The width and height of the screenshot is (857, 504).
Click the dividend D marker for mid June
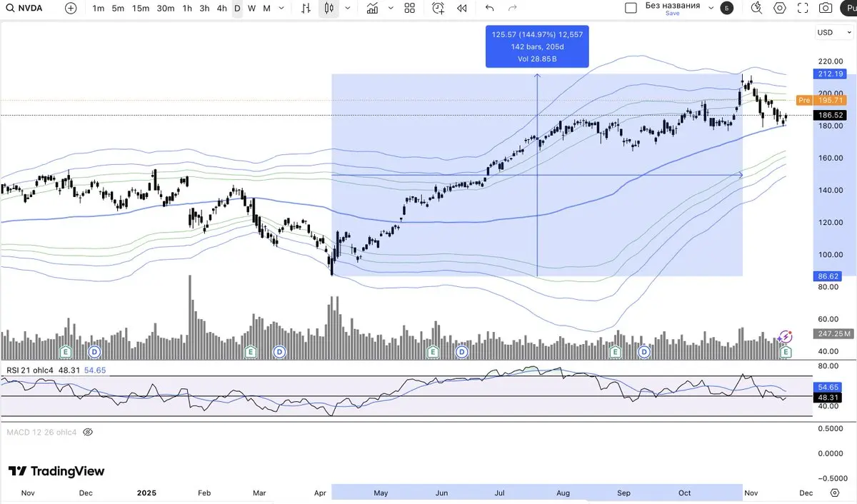tap(462, 352)
